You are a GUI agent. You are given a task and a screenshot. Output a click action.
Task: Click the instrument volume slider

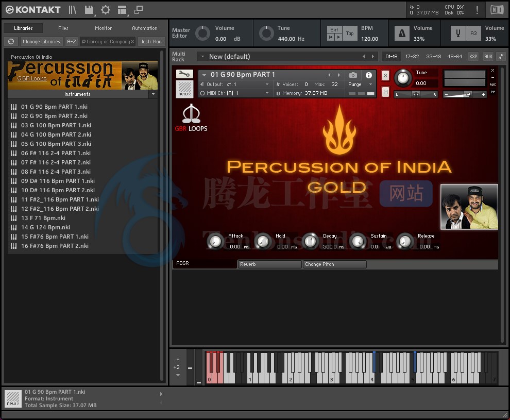click(464, 94)
